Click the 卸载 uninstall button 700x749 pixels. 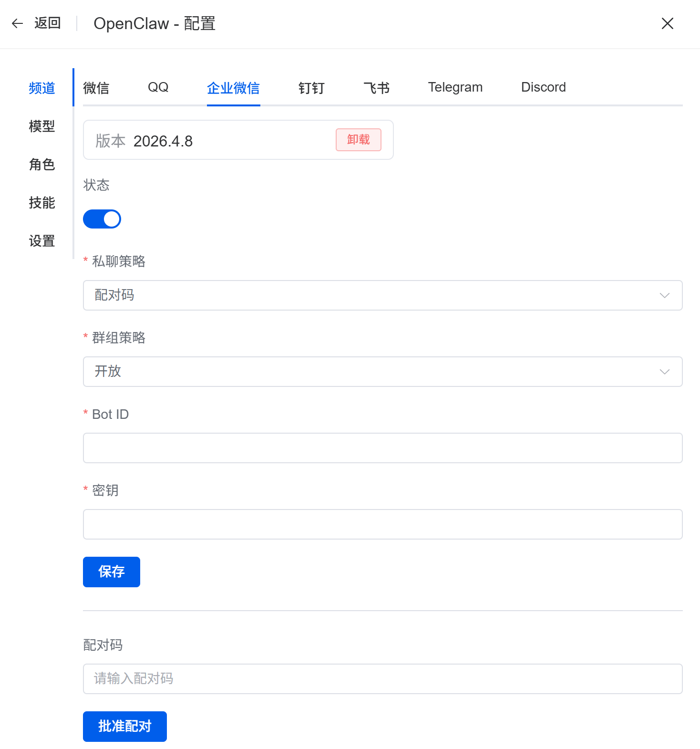(358, 140)
